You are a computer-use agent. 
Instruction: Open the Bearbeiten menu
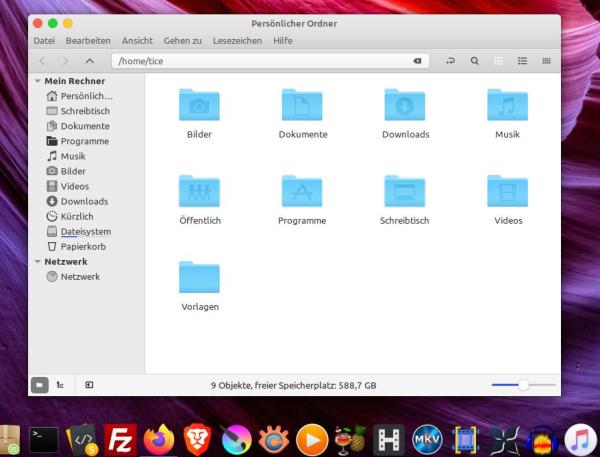[x=88, y=41]
